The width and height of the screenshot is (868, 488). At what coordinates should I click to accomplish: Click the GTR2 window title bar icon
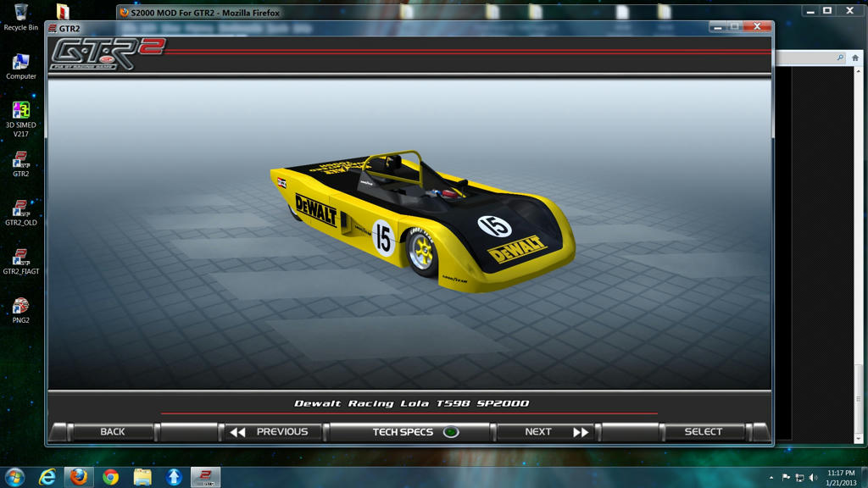53,28
